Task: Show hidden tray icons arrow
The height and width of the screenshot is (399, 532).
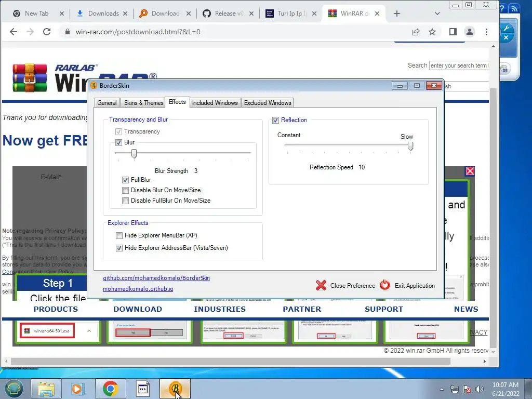Action: [x=442, y=389]
